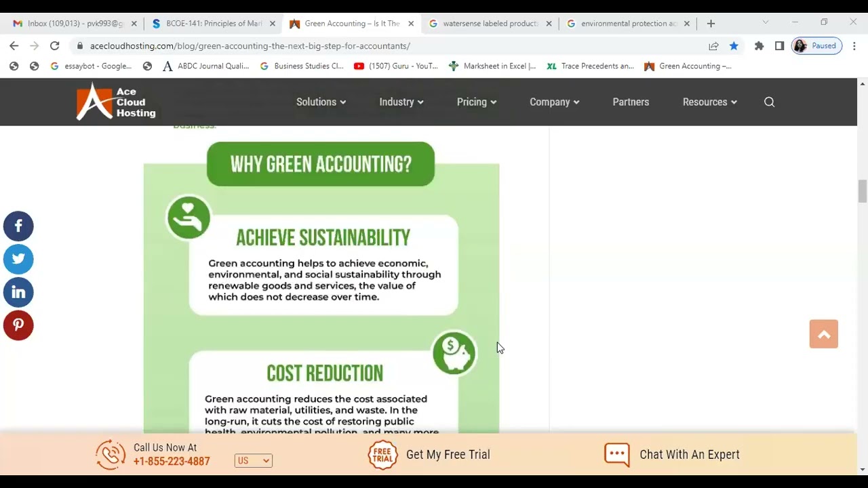Share page on LinkedIn icon

click(18, 292)
